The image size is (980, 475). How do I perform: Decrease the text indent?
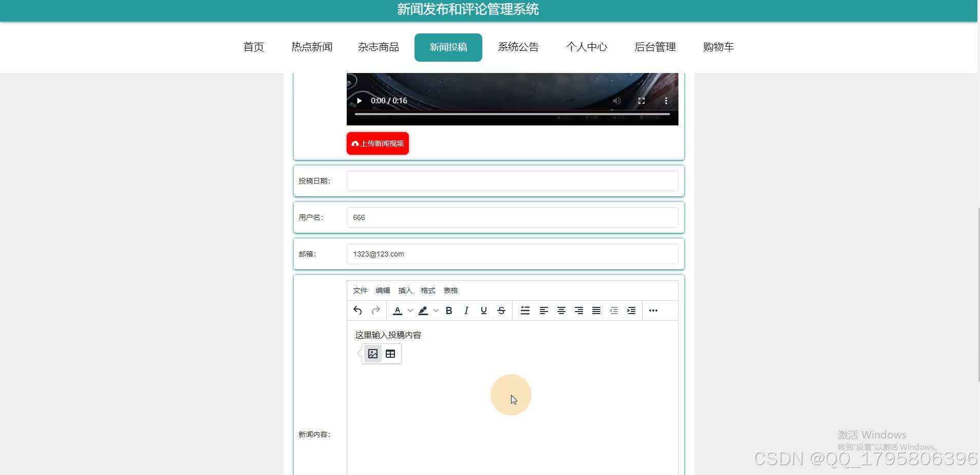(613, 310)
